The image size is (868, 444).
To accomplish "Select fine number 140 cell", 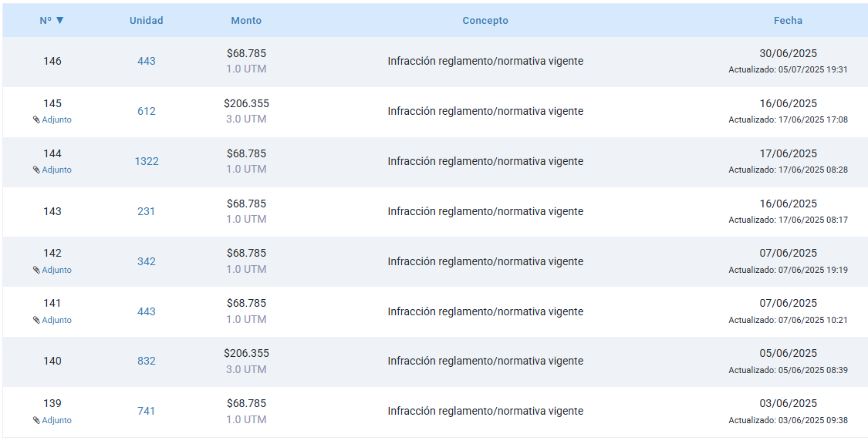I will coord(52,362).
